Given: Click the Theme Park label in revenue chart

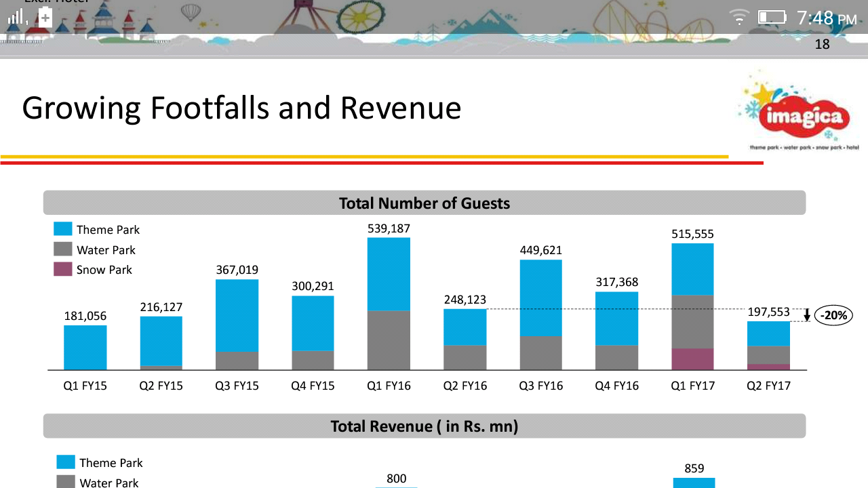Looking at the screenshot, I should click(111, 463).
